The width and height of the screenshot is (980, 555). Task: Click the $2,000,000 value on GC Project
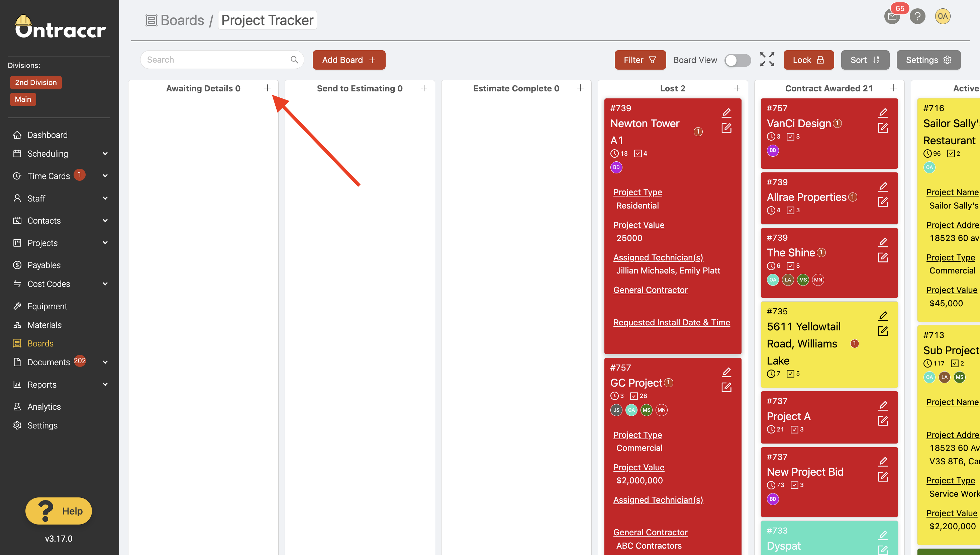pyautogui.click(x=639, y=480)
